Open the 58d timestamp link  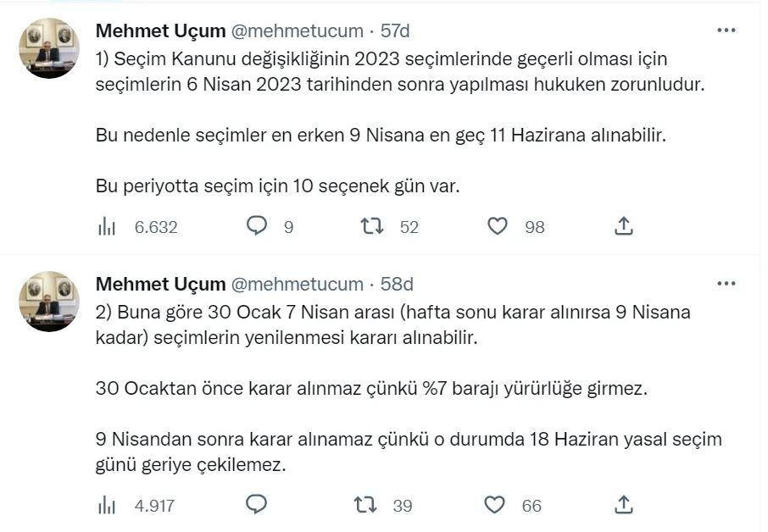[x=397, y=284]
